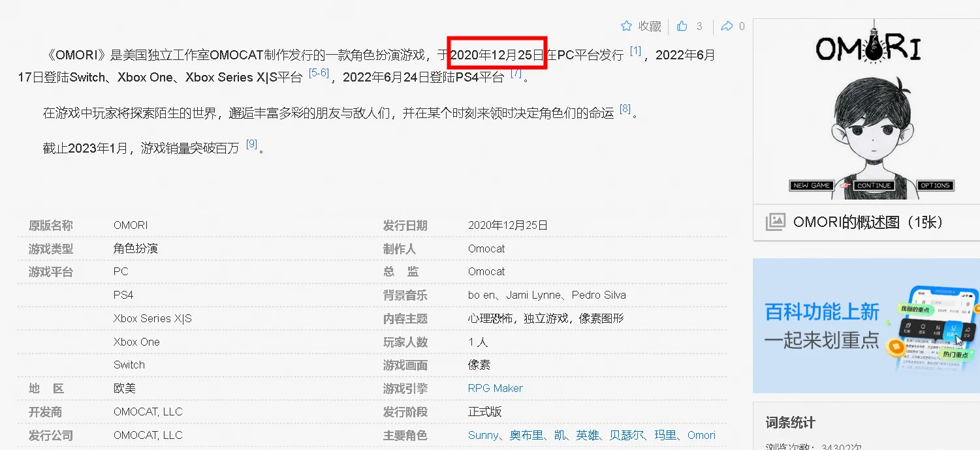The height and width of the screenshot is (450, 980).
Task: Click the 游戏引擎 field label
Action: pyautogui.click(x=405, y=389)
